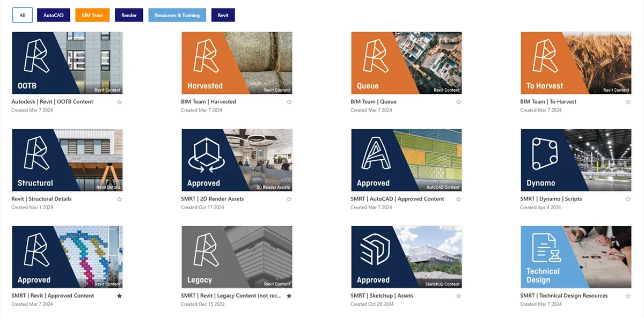Open SMRT | 2D Render Assets title link
The width and height of the screenshot is (644, 318).
[213, 199]
